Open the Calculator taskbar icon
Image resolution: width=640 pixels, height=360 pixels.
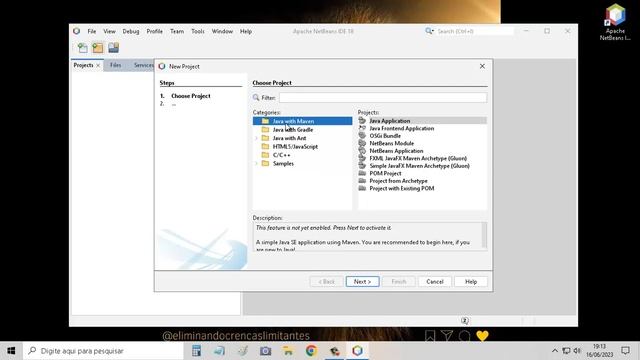coord(196,351)
